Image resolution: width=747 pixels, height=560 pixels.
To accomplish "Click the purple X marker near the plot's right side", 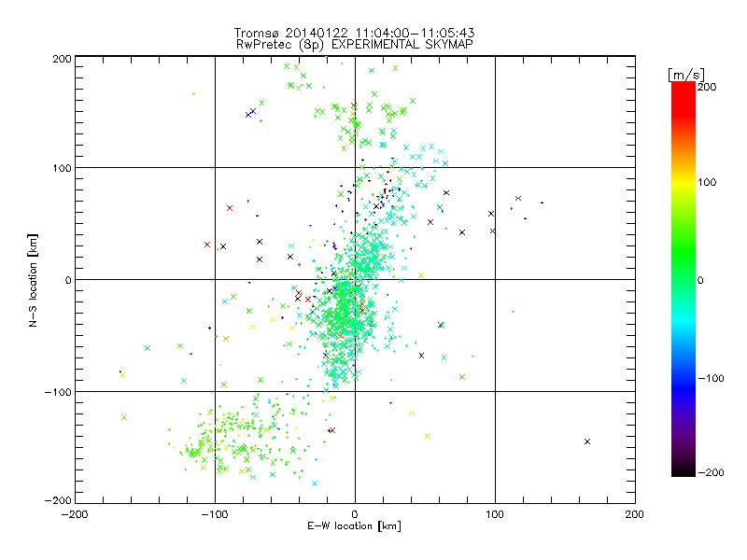I will 518,199.
